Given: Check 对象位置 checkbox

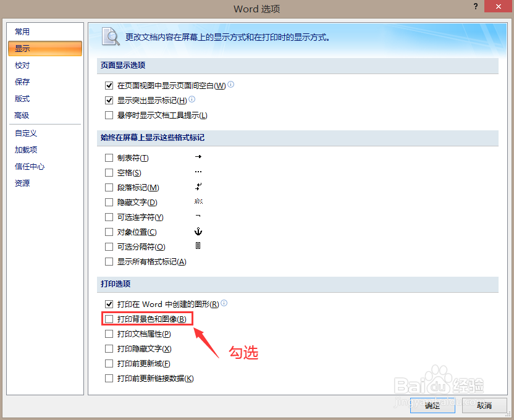Looking at the screenshot, I should 109,232.
